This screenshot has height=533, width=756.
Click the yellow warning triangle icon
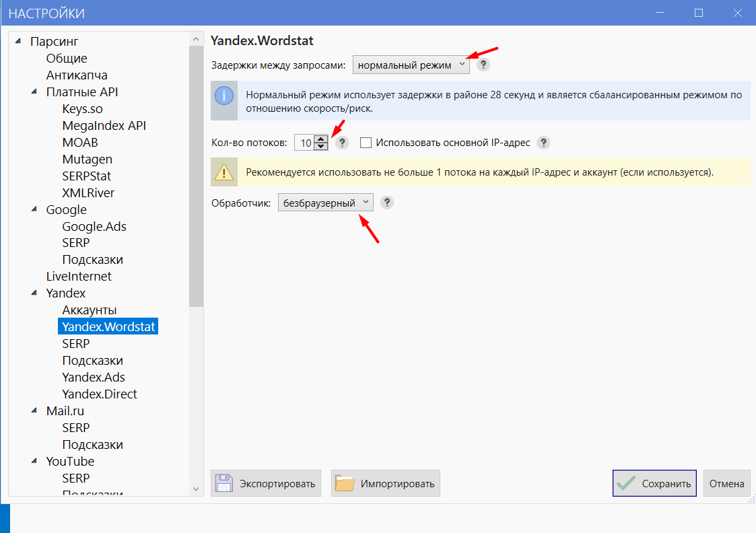(x=224, y=172)
